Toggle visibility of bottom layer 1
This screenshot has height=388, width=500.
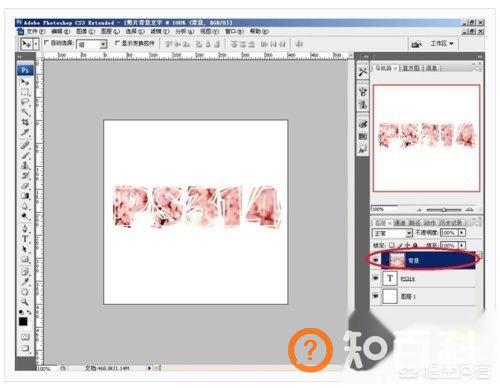(376, 296)
